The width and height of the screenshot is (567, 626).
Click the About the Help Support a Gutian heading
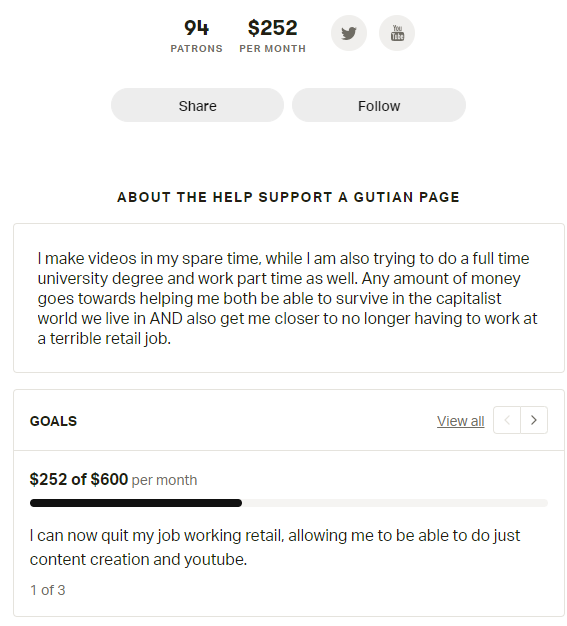[288, 197]
